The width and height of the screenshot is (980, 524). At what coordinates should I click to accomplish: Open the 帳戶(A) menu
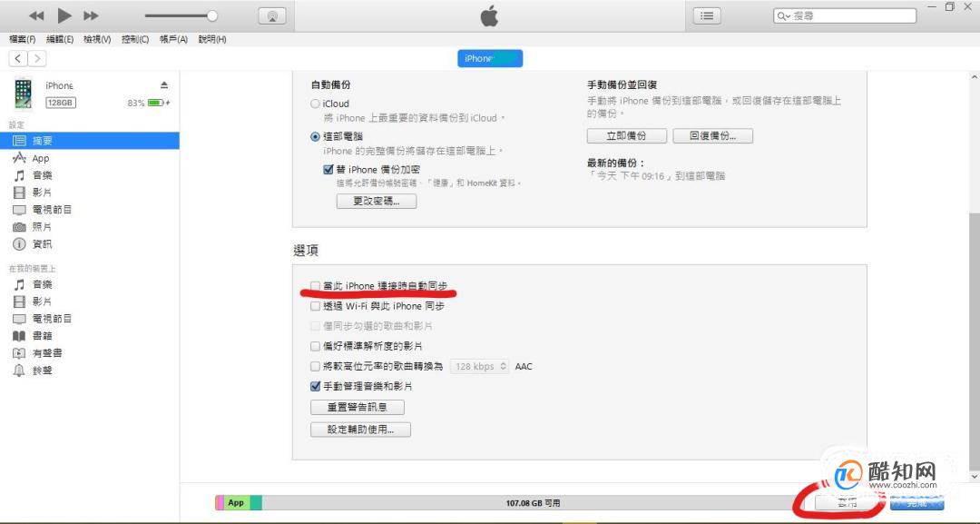pyautogui.click(x=173, y=39)
